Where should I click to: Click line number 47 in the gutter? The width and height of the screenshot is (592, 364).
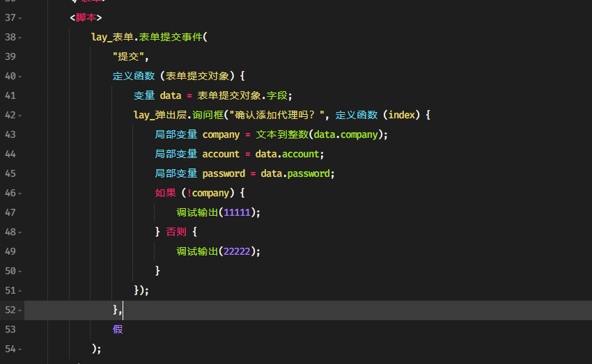(x=10, y=212)
